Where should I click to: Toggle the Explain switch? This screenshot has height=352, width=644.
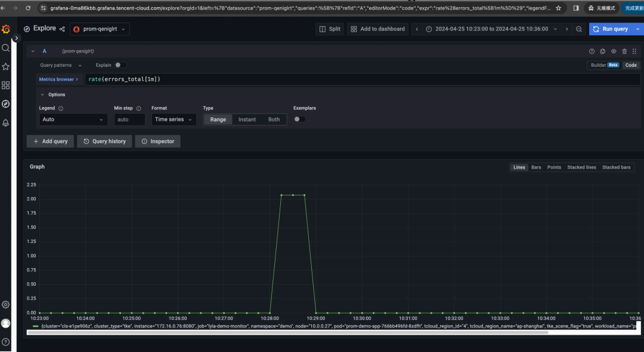[x=120, y=65]
